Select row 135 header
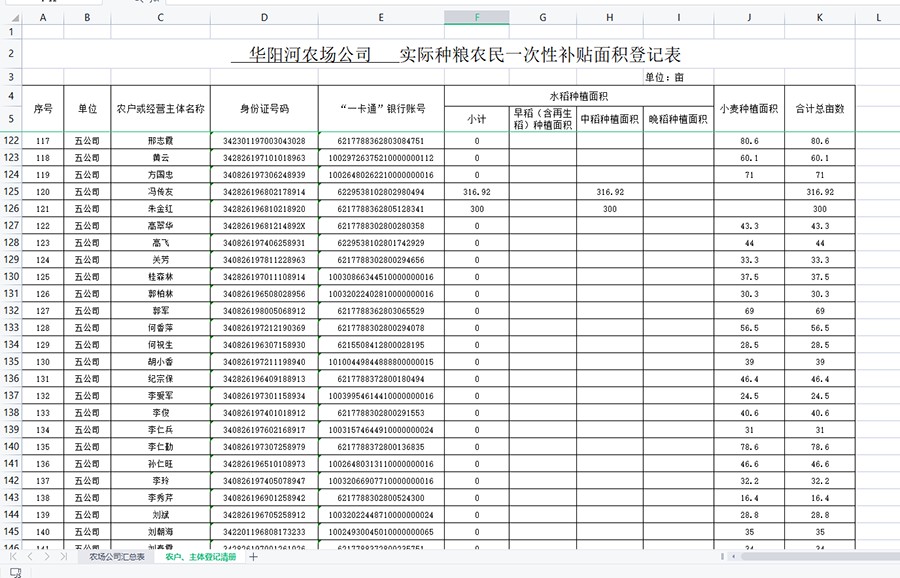 coord(11,362)
